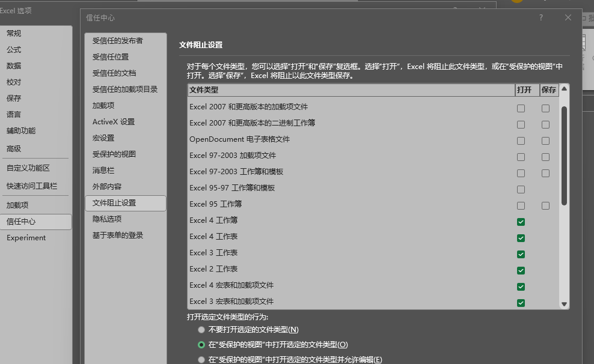Check 打开 for Excel 95 工作簿
Viewport: 594px width, 364px height.
[521, 206]
